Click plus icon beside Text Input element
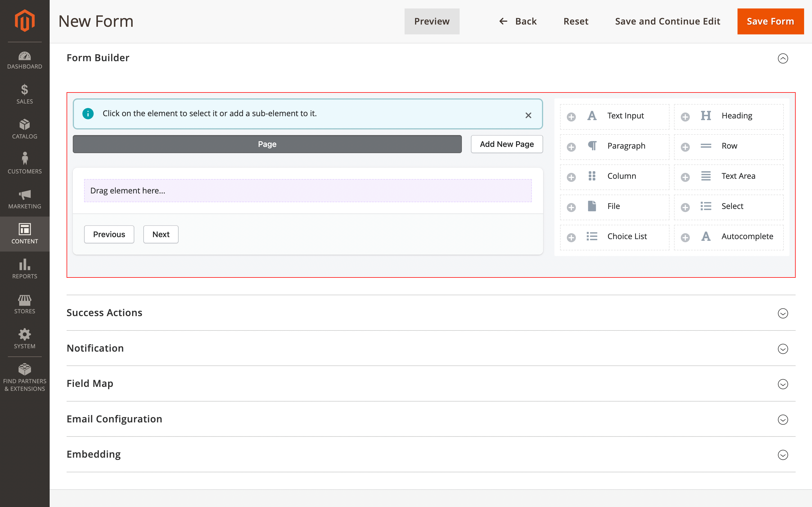 [571, 117]
